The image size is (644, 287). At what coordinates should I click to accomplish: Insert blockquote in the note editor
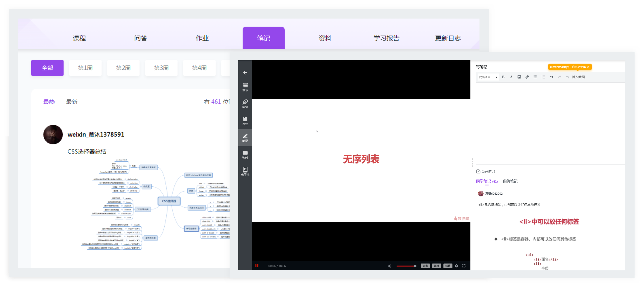[x=551, y=77]
